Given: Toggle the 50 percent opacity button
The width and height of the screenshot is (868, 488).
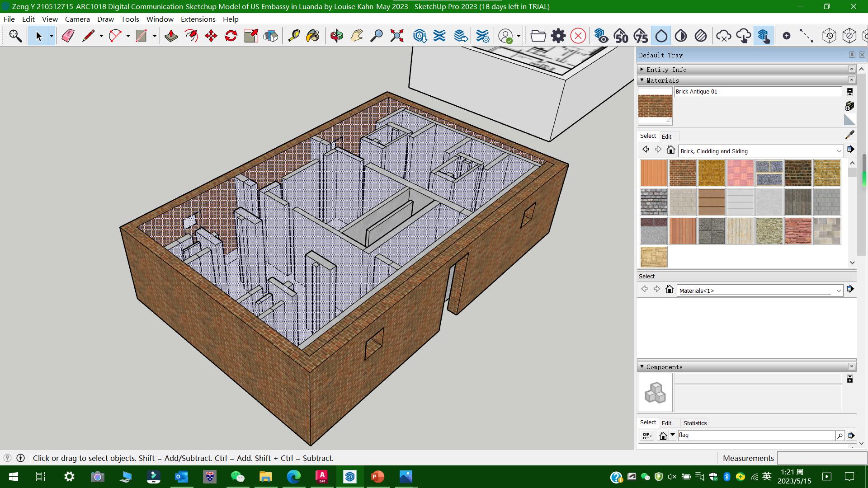Looking at the screenshot, I should [x=621, y=36].
